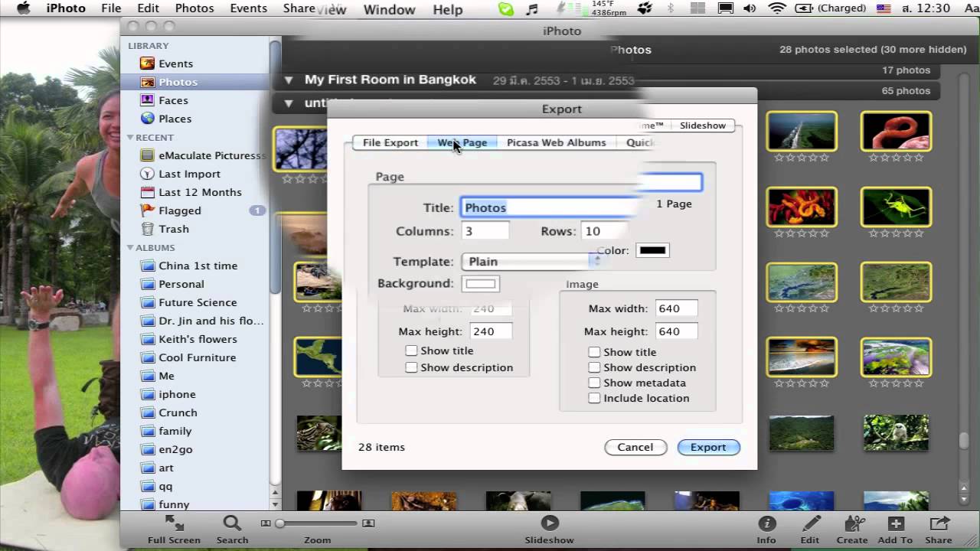
Task: Open the Apple menu
Action: [x=23, y=8]
